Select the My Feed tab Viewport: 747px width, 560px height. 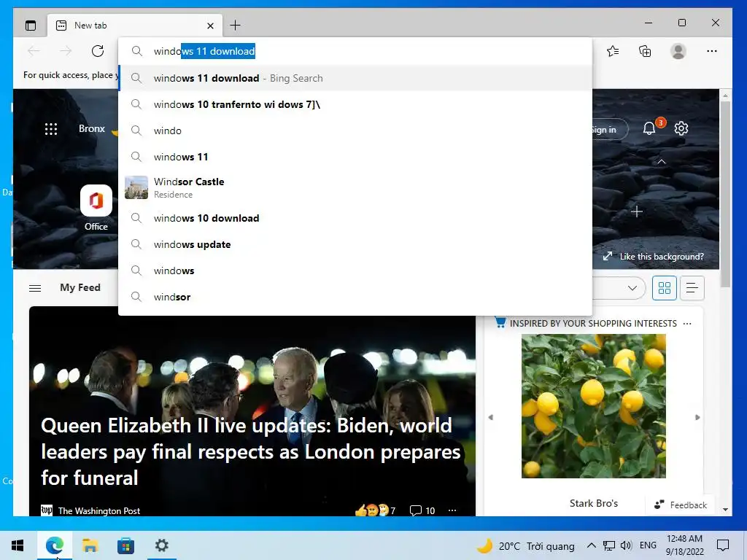pos(80,287)
